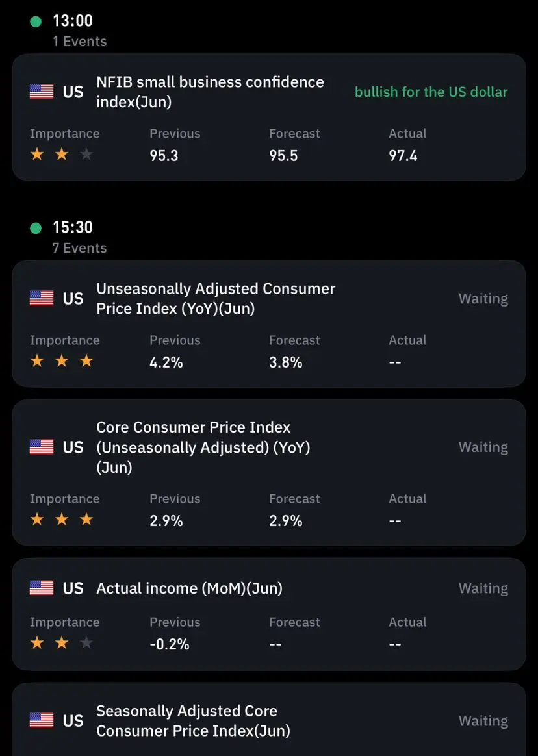Click US flag on Core Consumer Price Index event
The image size is (538, 756).
[x=42, y=447]
